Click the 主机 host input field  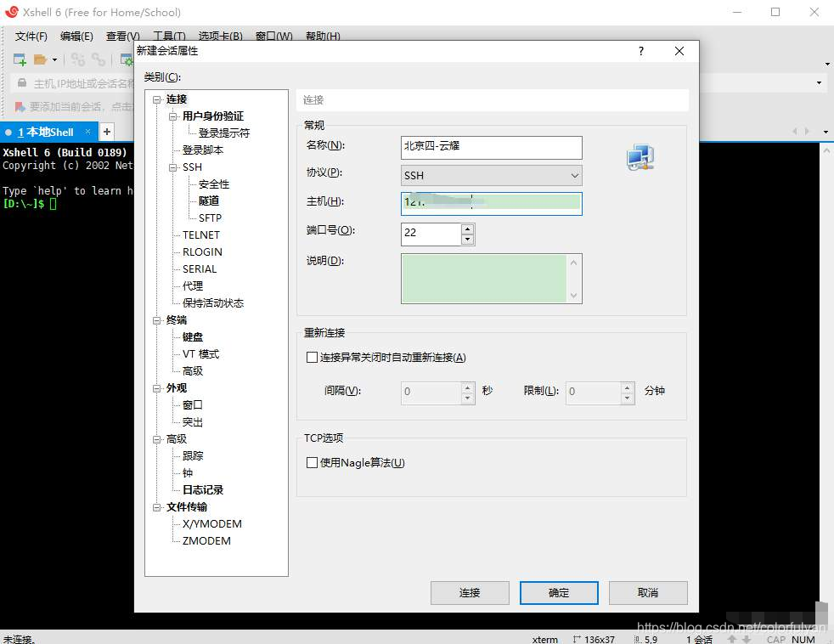491,204
